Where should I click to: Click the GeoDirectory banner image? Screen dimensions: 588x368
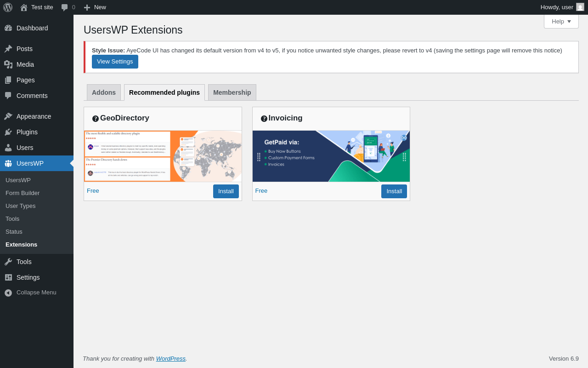(x=163, y=156)
